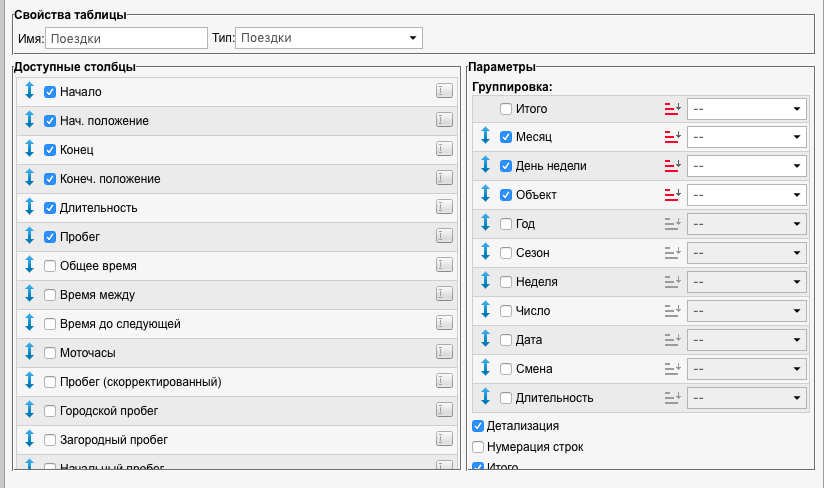Click the sort order icon for День недели
Screen dimensions: 824x488
point(671,166)
